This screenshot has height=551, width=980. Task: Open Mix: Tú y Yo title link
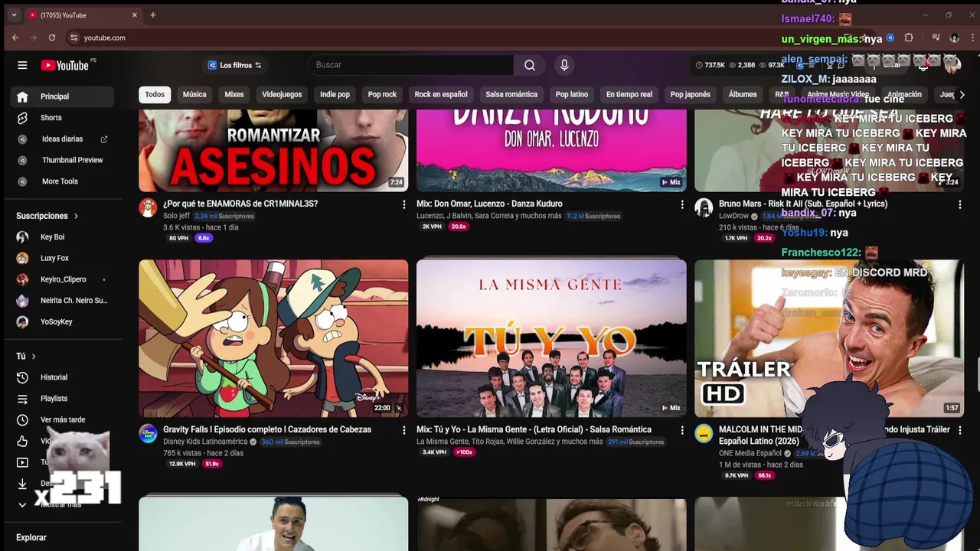tap(534, 429)
